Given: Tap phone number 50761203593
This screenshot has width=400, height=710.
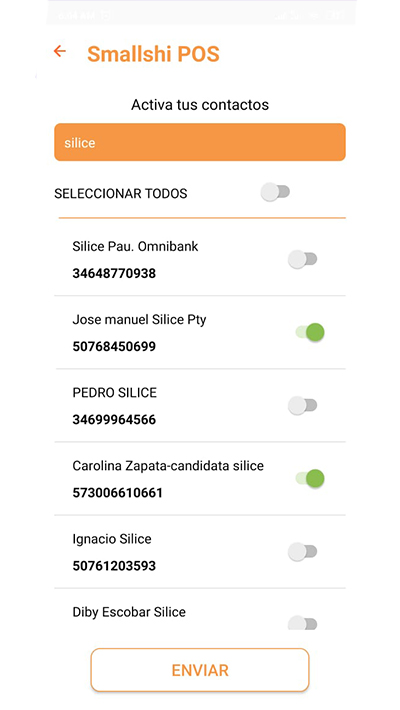Looking at the screenshot, I should (x=114, y=566).
